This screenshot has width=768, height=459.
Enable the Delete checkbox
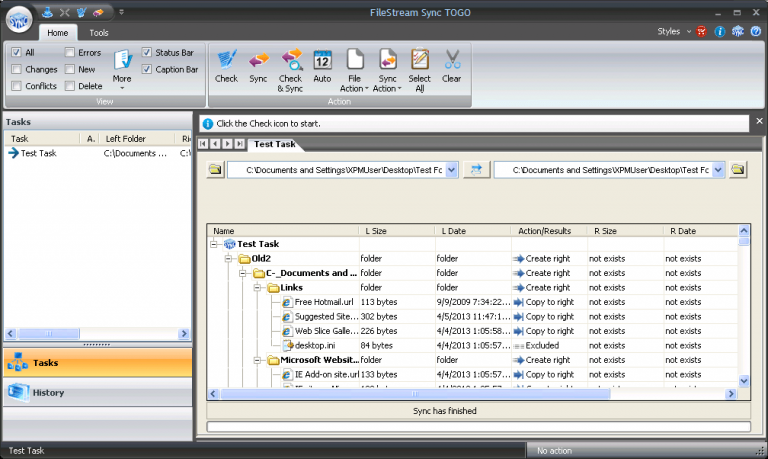(x=70, y=86)
